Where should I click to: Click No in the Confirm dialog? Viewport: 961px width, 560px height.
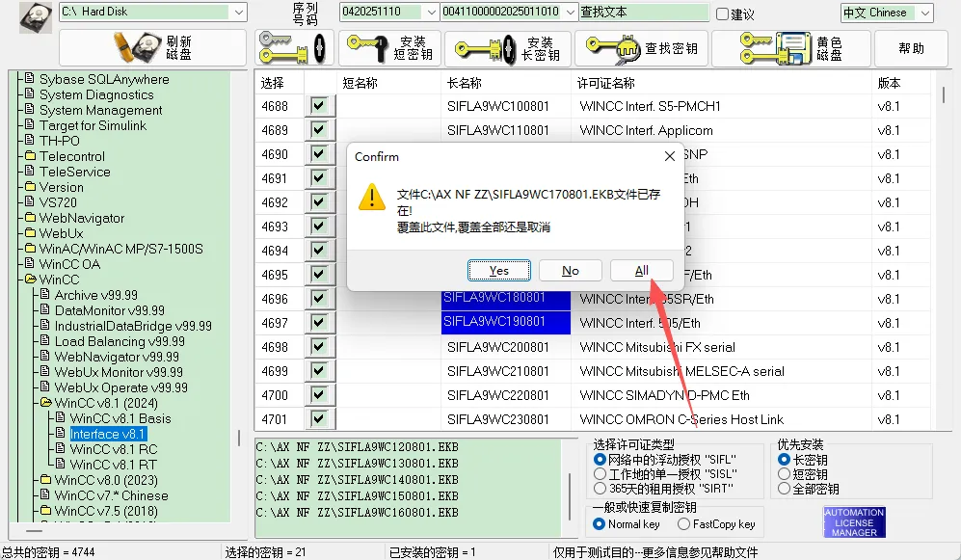click(x=570, y=270)
